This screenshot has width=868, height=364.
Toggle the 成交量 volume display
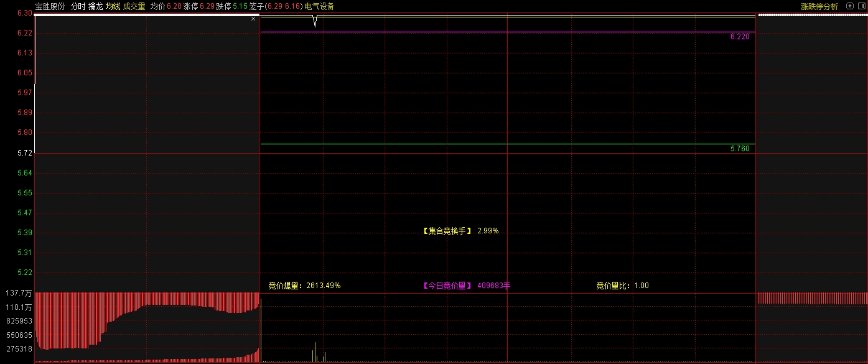[x=134, y=6]
